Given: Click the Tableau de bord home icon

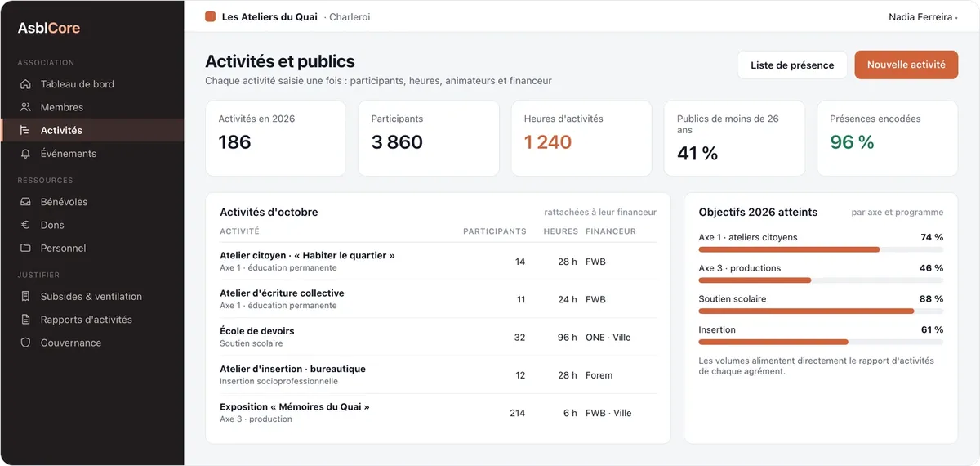Looking at the screenshot, I should click(25, 84).
